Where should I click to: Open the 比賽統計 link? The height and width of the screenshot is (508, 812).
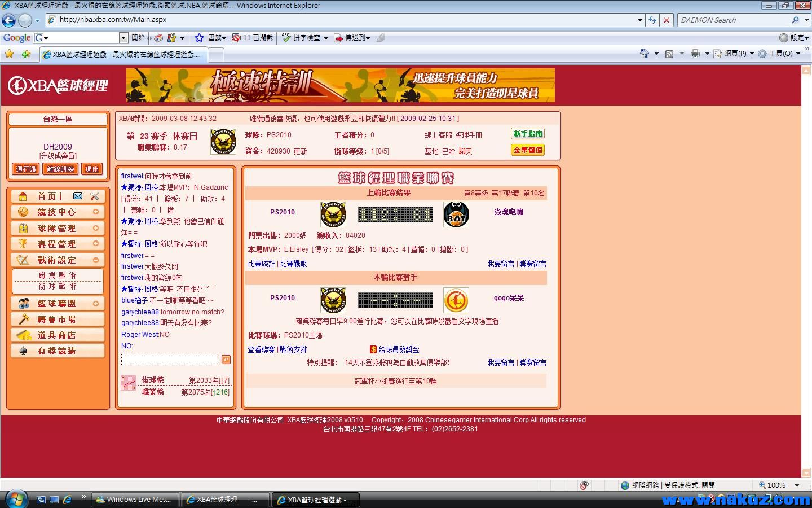262,264
